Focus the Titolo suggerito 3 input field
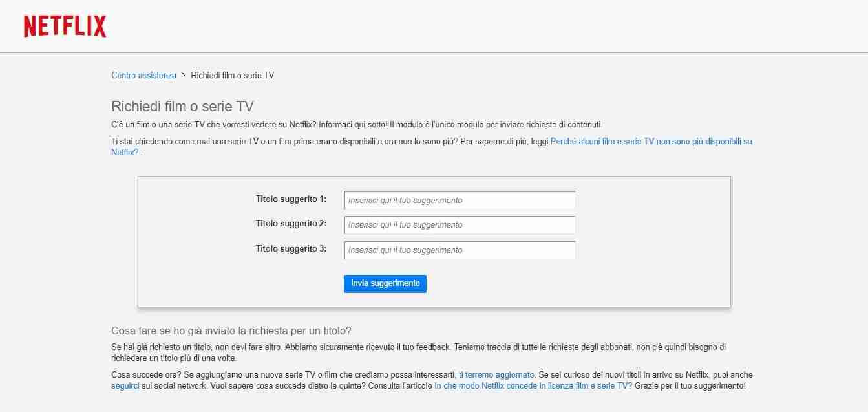This screenshot has height=412, width=868. [460, 250]
